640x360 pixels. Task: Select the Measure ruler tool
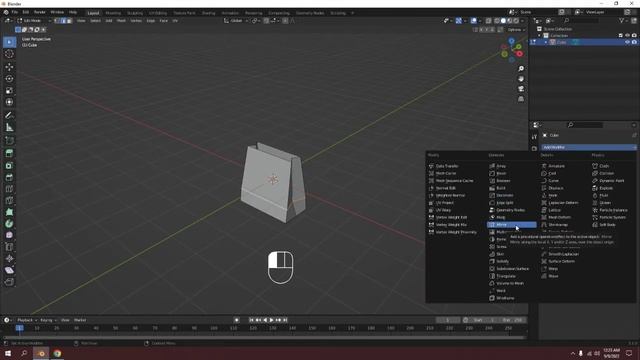(9, 127)
